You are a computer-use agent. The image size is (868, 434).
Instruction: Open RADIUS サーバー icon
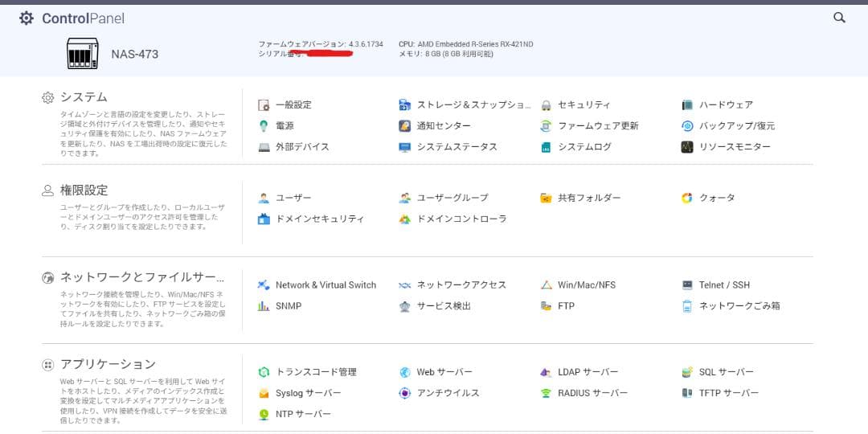(546, 394)
